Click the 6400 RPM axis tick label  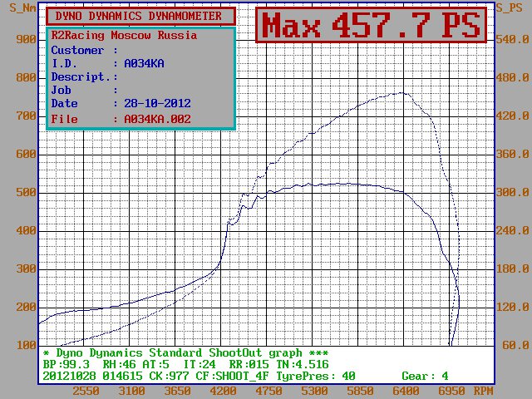(x=405, y=390)
